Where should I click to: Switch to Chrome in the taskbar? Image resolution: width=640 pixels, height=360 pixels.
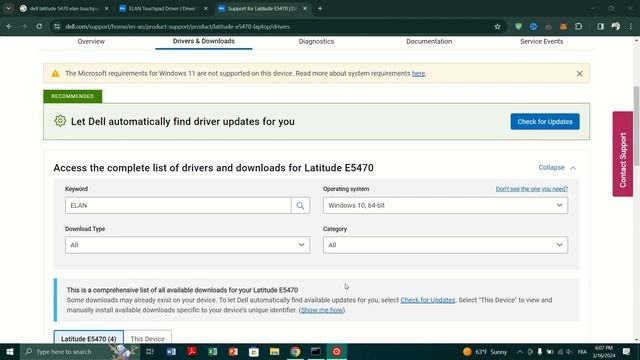coord(295,352)
